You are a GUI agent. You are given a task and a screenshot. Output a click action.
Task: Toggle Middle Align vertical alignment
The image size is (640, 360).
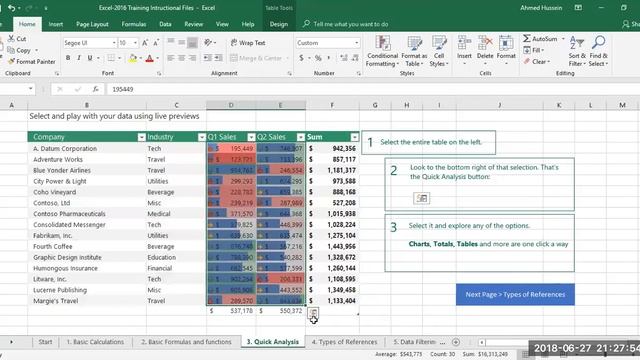[x=181, y=42]
